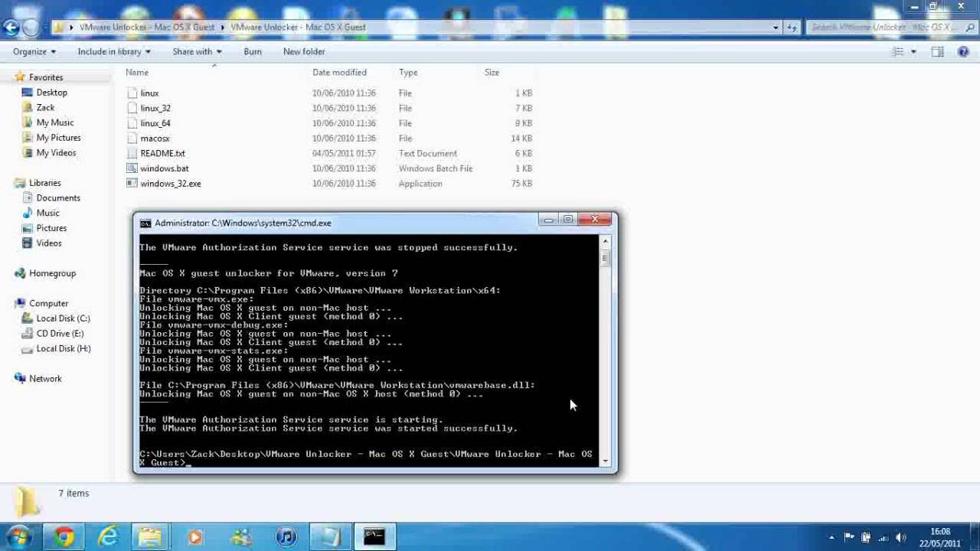Click the refresh button beside address bar

click(x=793, y=27)
